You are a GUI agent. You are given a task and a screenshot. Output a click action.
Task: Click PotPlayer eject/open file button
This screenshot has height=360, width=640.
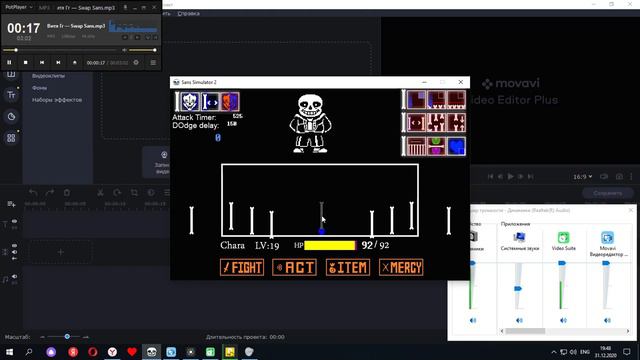[x=74, y=62]
